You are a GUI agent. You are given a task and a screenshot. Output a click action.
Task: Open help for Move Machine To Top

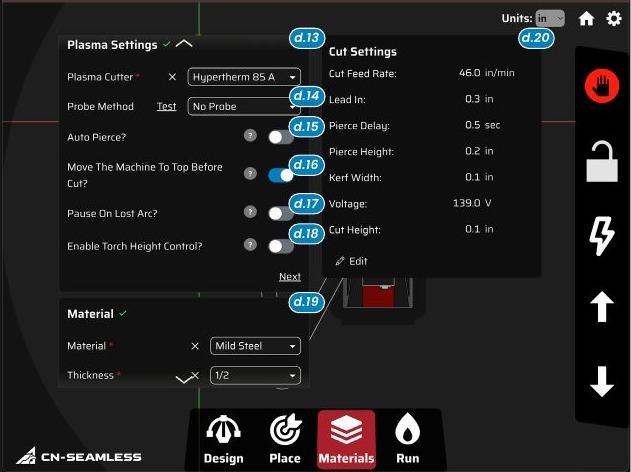pyautogui.click(x=250, y=174)
